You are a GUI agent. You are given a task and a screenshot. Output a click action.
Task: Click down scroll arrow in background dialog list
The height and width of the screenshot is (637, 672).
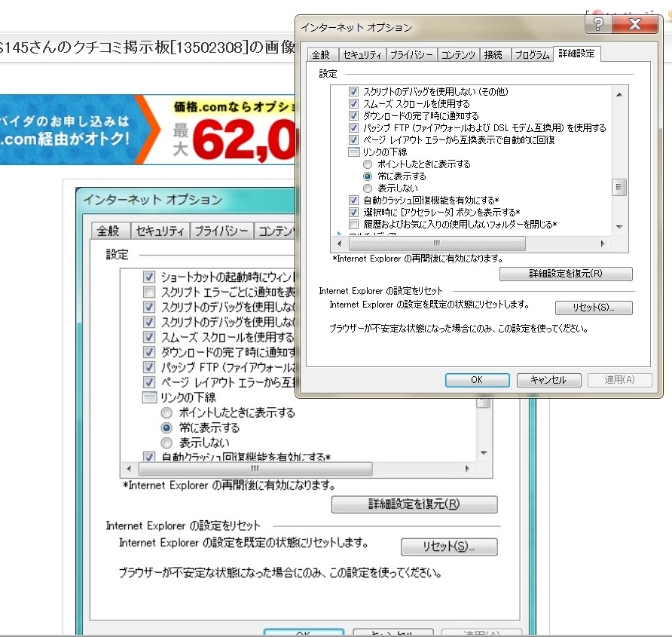[x=484, y=453]
